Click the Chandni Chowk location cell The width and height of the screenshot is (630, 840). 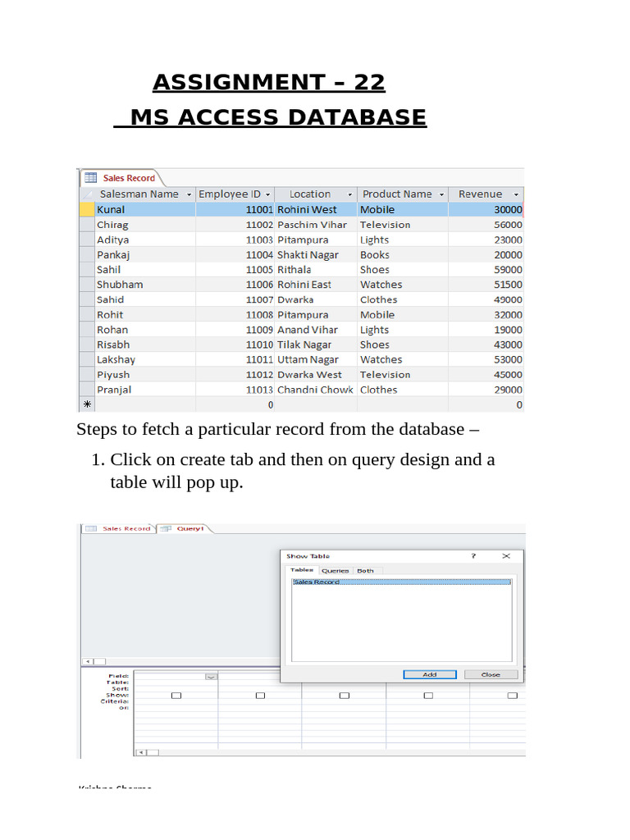click(316, 390)
